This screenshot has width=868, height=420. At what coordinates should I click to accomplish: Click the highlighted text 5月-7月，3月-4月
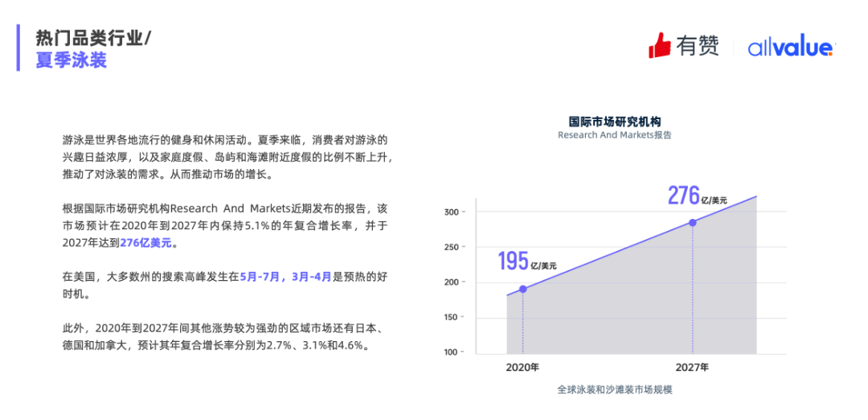point(285,277)
